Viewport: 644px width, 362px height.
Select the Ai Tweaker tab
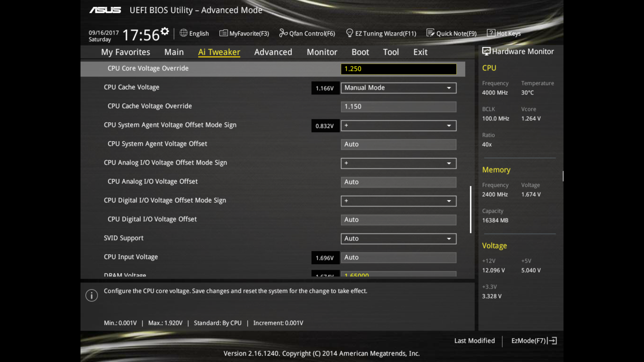pyautogui.click(x=219, y=52)
